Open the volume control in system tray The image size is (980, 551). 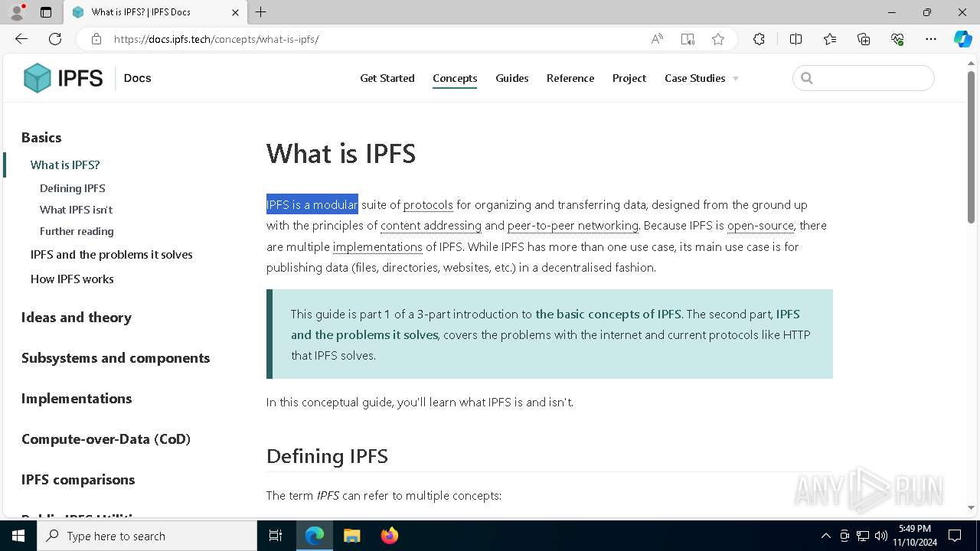tap(881, 536)
